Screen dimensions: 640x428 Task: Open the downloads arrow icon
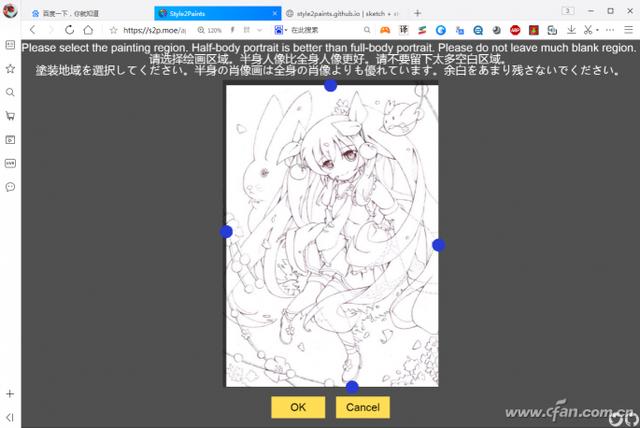point(571,30)
